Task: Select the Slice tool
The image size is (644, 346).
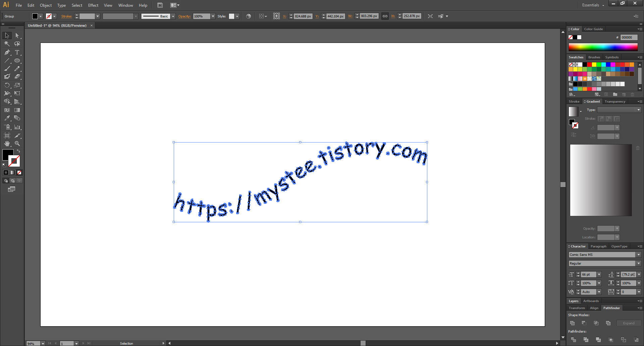Action: (17, 135)
